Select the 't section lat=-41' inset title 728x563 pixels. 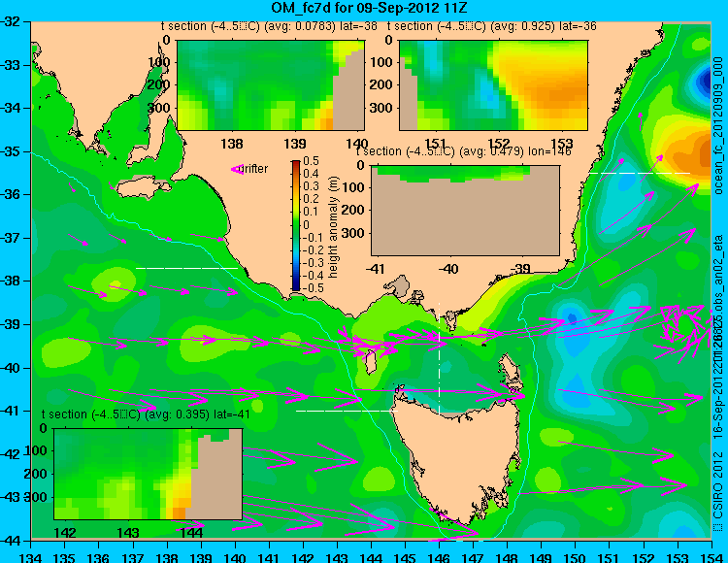coord(146,414)
